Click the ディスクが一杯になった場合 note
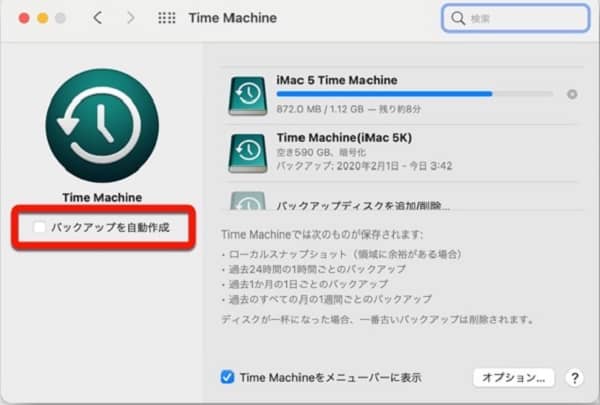The width and height of the screenshot is (600, 405). [x=378, y=319]
